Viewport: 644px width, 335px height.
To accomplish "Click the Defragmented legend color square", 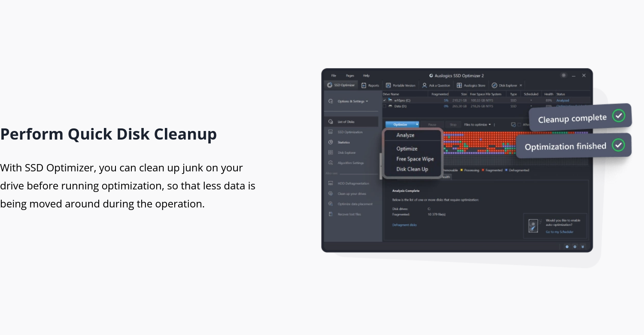I will click(506, 170).
